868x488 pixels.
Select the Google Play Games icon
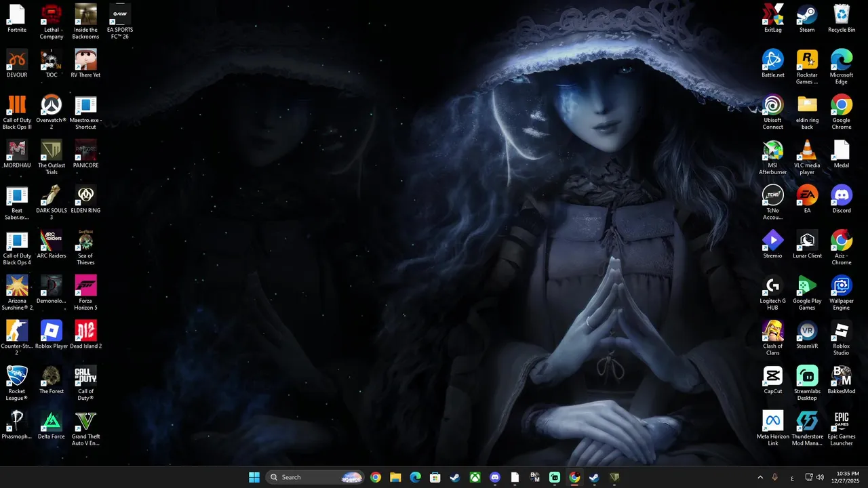[807, 293]
